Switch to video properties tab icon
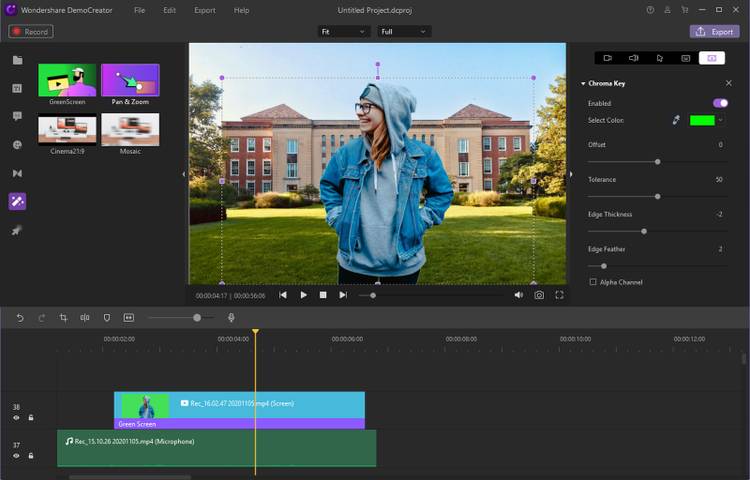Screen dimensions: 750x480 607,58
